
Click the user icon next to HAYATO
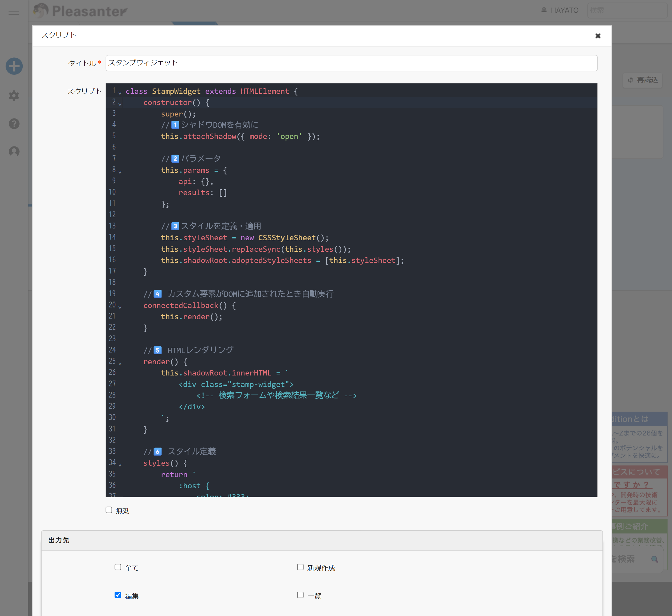(544, 10)
